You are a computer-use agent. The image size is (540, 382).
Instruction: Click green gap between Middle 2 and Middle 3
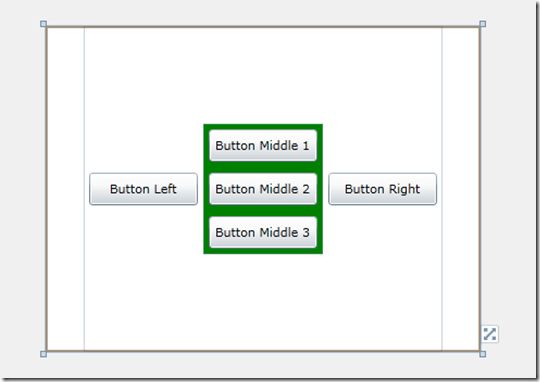pos(263,210)
